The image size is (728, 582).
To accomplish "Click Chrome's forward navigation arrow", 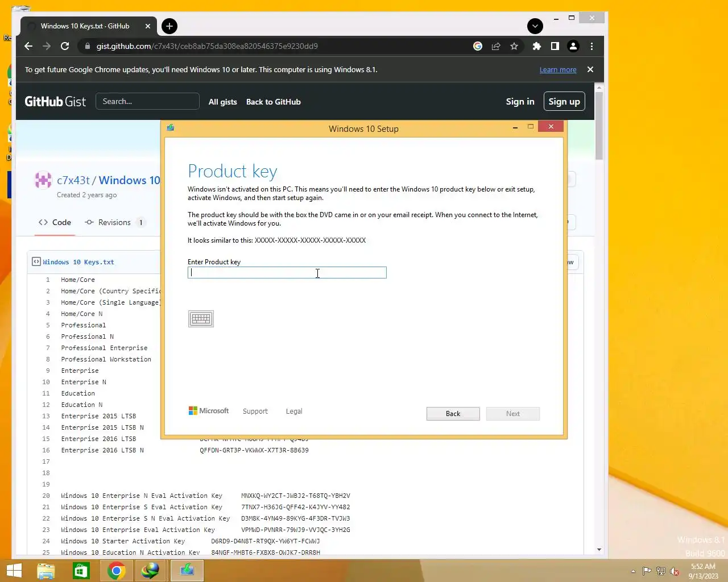I will pos(47,46).
